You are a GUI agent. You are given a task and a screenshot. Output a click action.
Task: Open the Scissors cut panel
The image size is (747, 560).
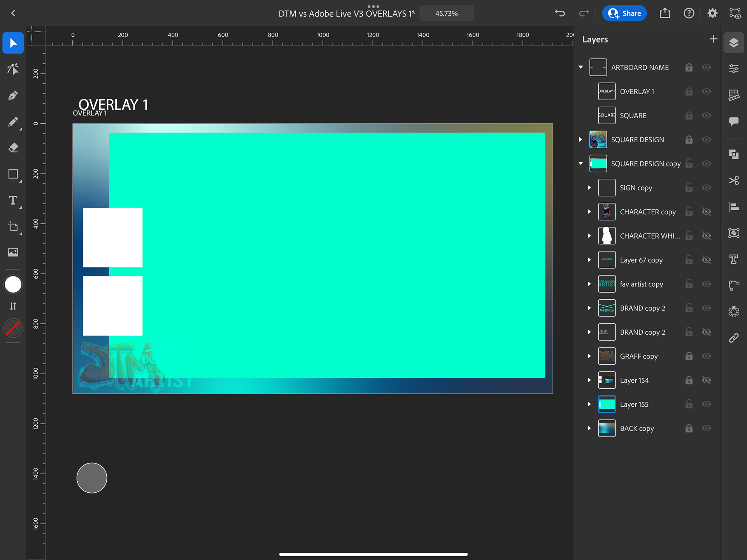click(x=734, y=181)
